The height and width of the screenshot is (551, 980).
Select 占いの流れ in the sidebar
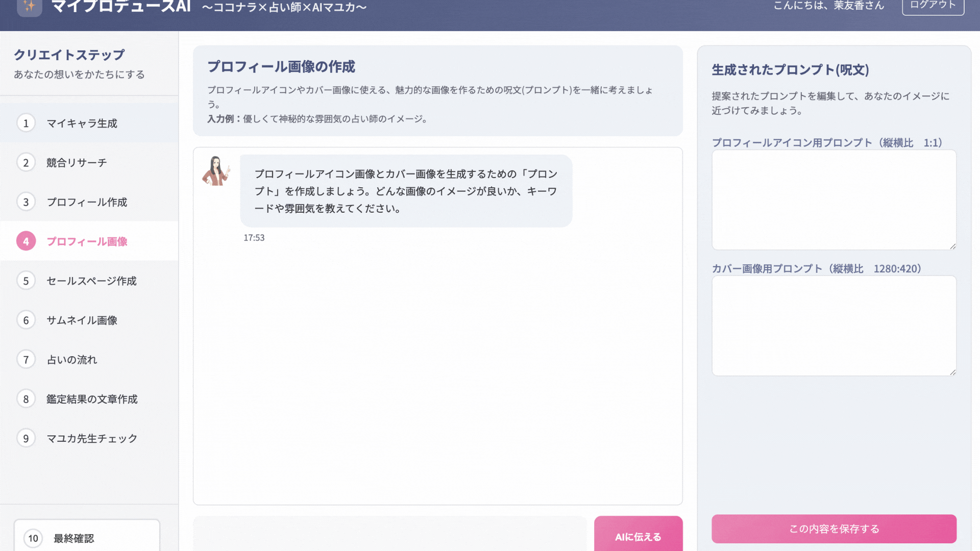[x=72, y=360]
